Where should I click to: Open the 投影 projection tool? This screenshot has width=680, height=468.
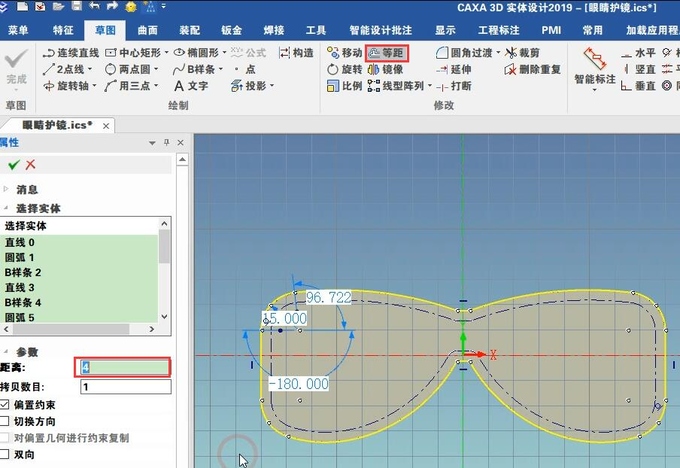(x=249, y=86)
